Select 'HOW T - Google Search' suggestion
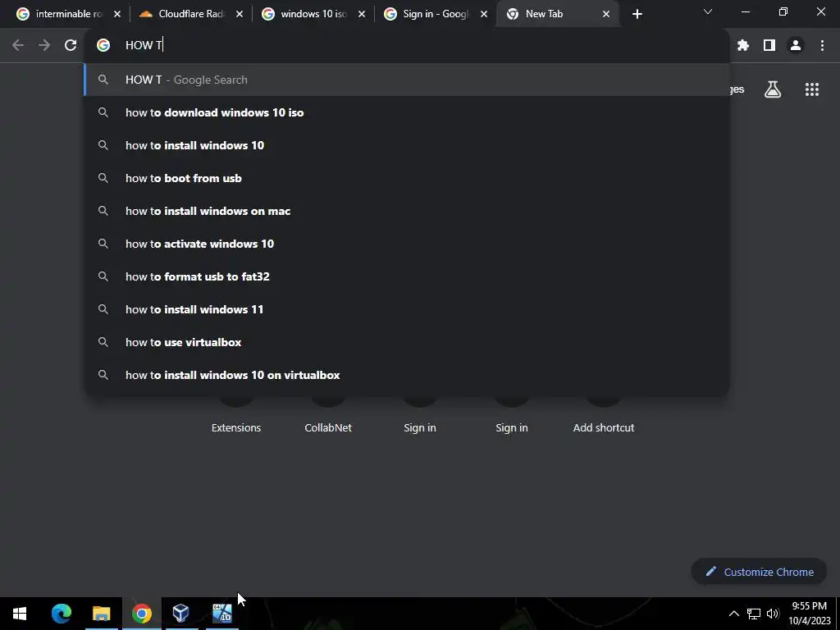 coord(407,80)
